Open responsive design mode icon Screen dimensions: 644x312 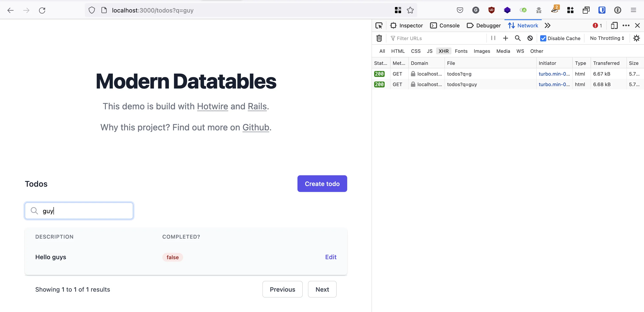point(614,25)
